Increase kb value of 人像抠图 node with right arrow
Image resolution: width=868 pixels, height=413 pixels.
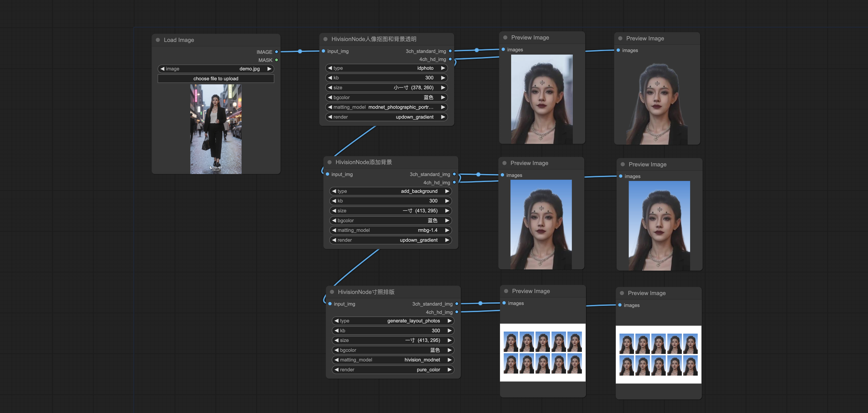(443, 78)
